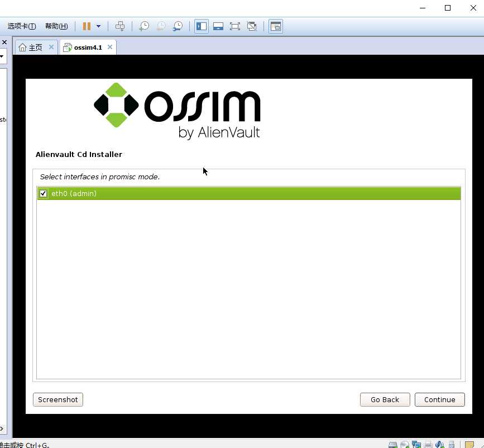
Task: Toggle the thumbnail bar view icon
Action: (218, 26)
